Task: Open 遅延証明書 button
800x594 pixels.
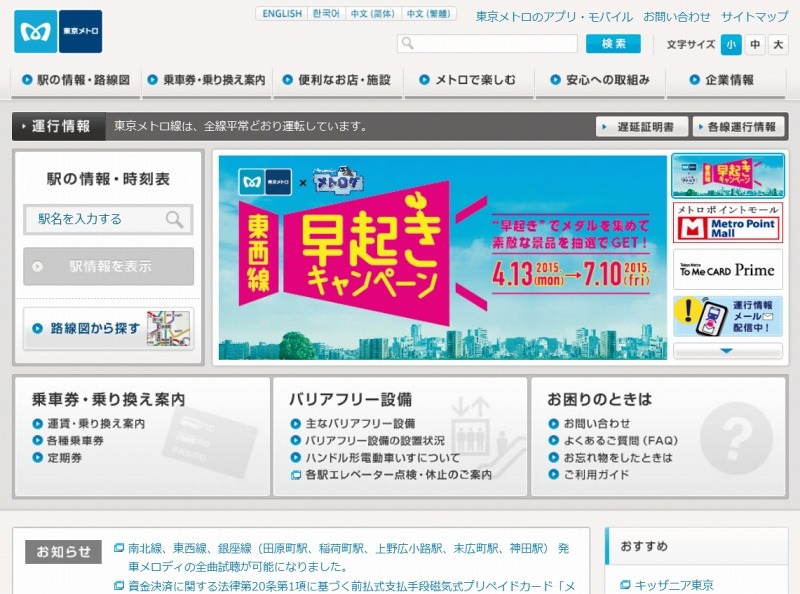Action: [x=642, y=127]
